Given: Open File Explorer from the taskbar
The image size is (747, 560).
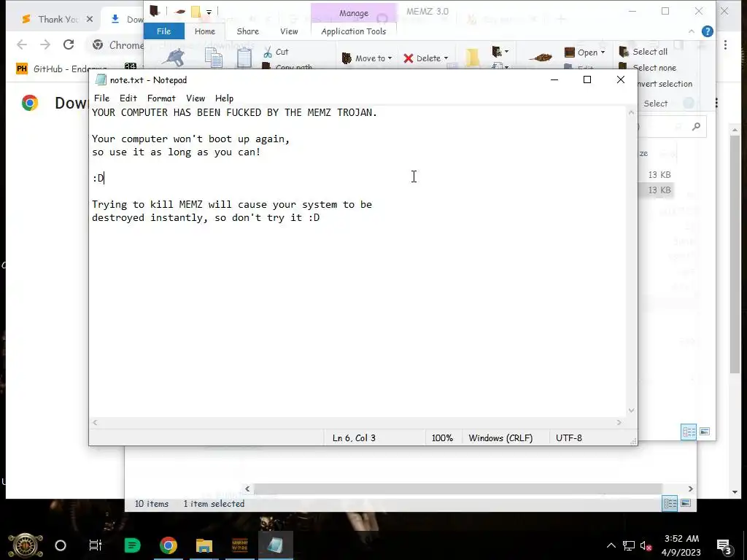Looking at the screenshot, I should 204,545.
